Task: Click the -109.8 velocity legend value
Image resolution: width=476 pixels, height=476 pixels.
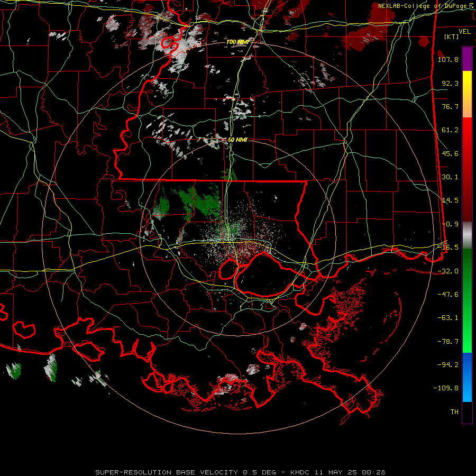Action: (x=446, y=388)
